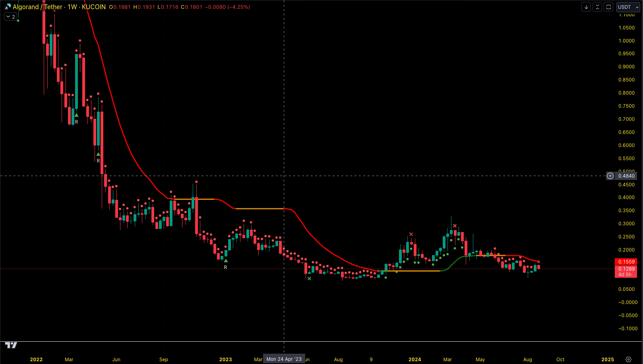The width and height of the screenshot is (643, 364).
Task: Click the 2024 label on time axis
Action: point(415,359)
